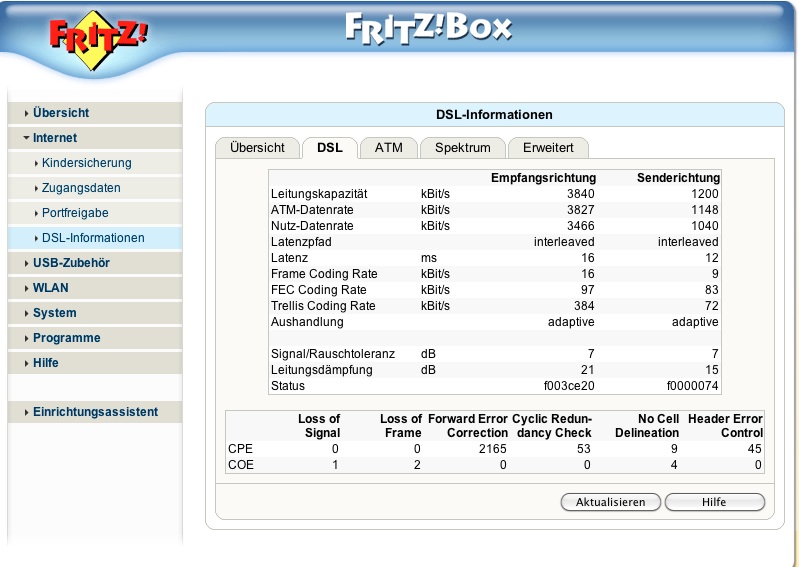Click the Hilfe button below the table
799x567 pixels.
coord(714,502)
